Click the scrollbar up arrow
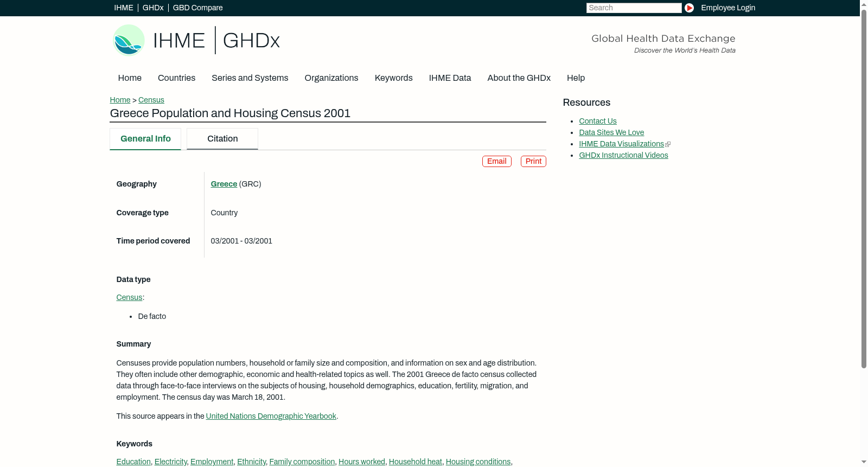Image resolution: width=868 pixels, height=467 pixels. pos(864,4)
